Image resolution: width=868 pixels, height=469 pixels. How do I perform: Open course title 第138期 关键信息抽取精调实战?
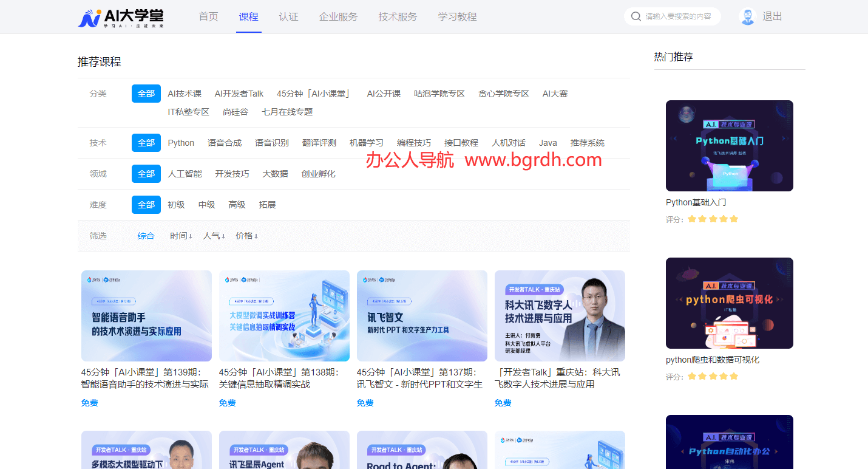279,378
